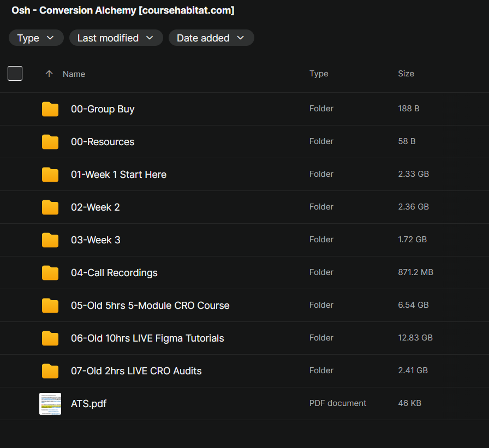The height and width of the screenshot is (448, 489).
Task: Click the 00-Group Buy folder icon
Action: point(50,109)
